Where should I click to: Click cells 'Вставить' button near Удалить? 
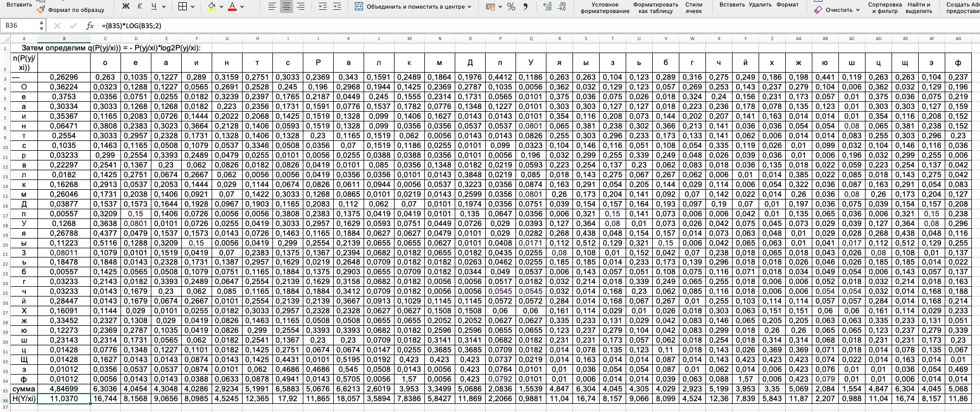(732, 4)
